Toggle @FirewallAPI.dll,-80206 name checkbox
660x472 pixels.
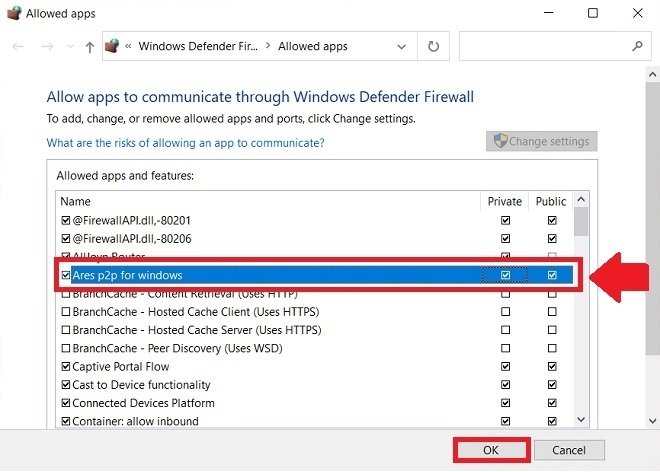tap(66, 239)
